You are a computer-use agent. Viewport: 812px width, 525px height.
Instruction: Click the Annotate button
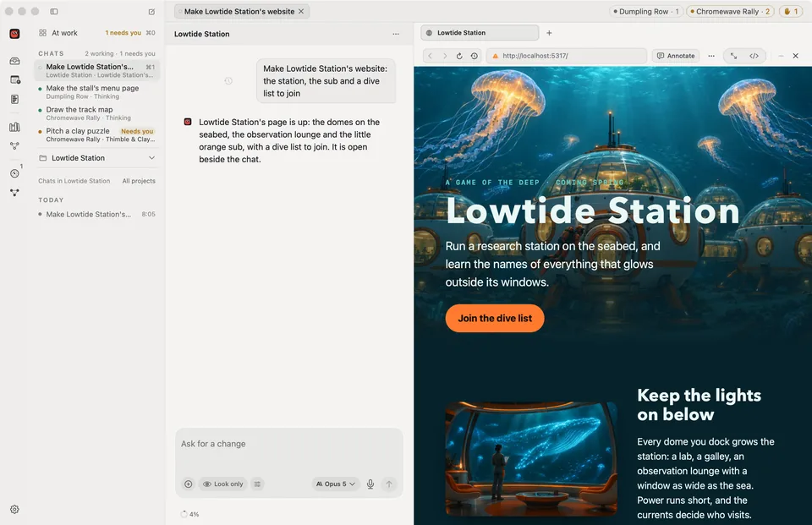tap(676, 56)
